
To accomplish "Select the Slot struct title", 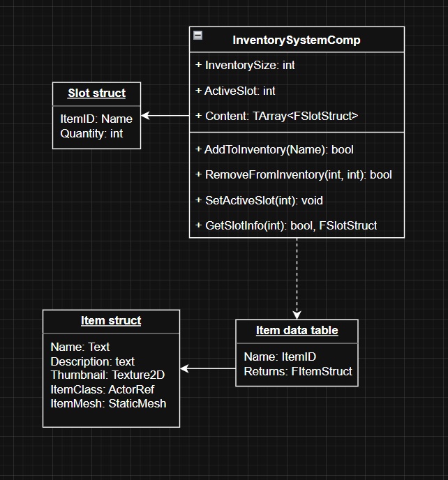I will pos(96,93).
